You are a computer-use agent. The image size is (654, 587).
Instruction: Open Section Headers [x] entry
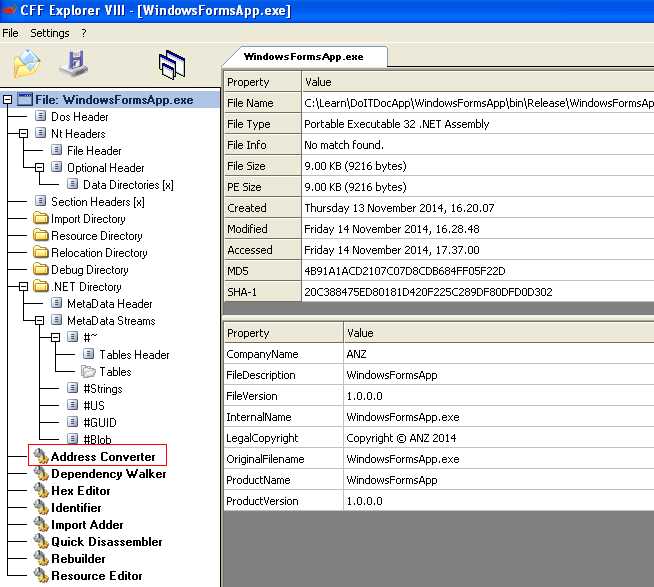pos(98,202)
